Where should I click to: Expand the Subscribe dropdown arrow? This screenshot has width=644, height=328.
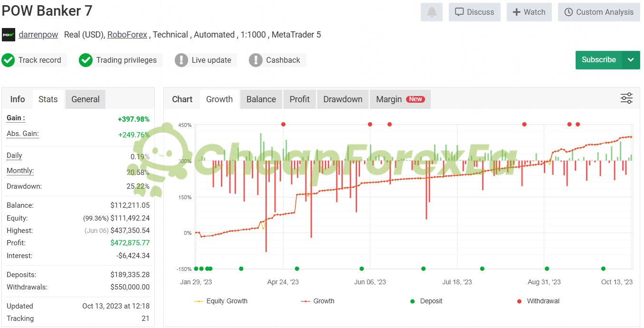click(x=631, y=60)
